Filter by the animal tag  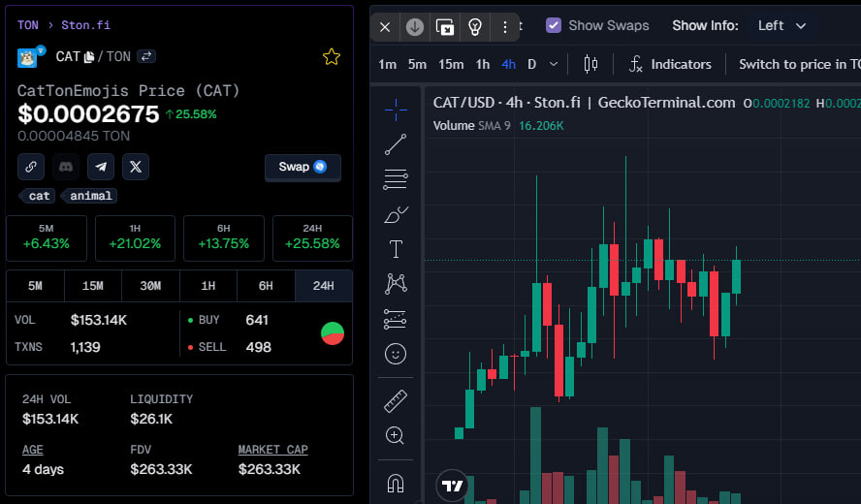click(x=90, y=196)
